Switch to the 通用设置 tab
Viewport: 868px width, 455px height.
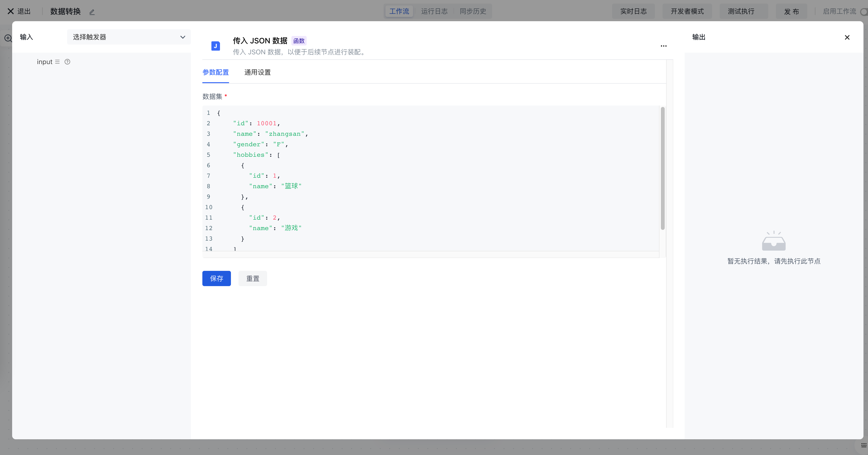(x=257, y=72)
